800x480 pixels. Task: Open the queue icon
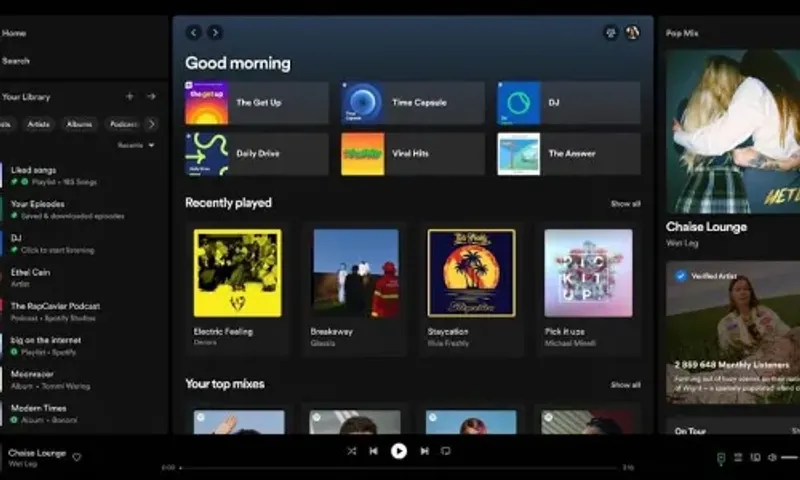[x=738, y=457]
